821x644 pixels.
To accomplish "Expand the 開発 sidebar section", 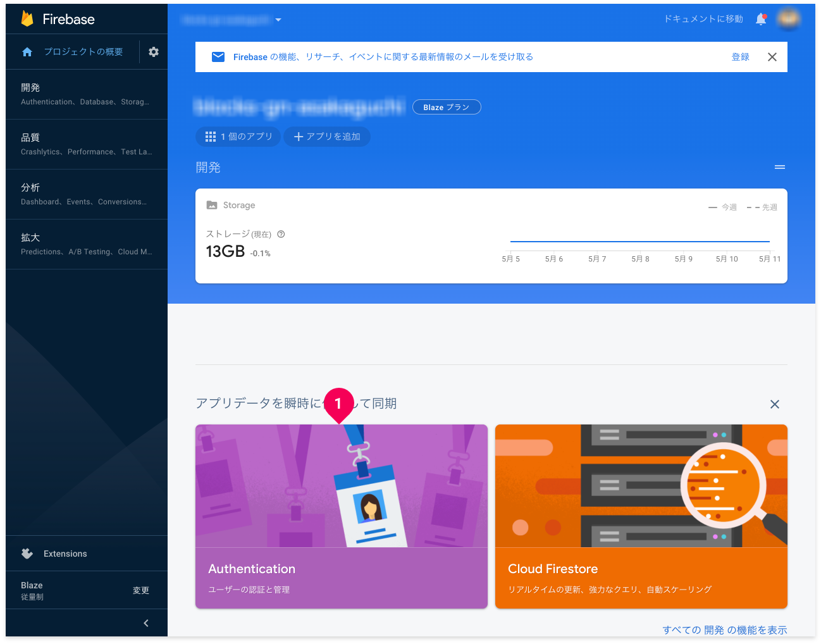I will point(87,94).
